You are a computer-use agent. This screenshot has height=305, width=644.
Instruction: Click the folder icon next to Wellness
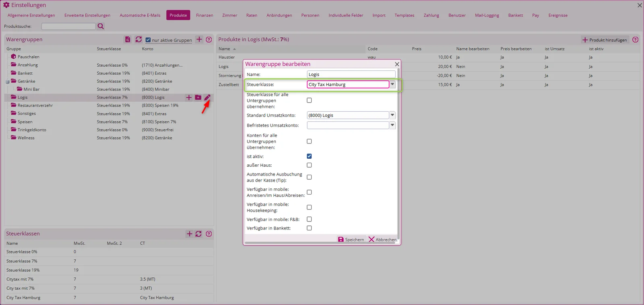(x=14, y=137)
